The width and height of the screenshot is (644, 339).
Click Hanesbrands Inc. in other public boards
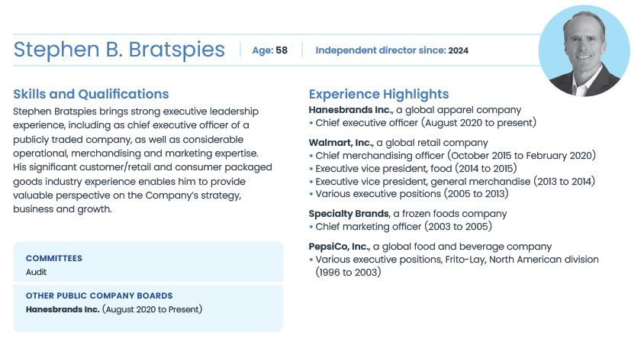pos(63,308)
